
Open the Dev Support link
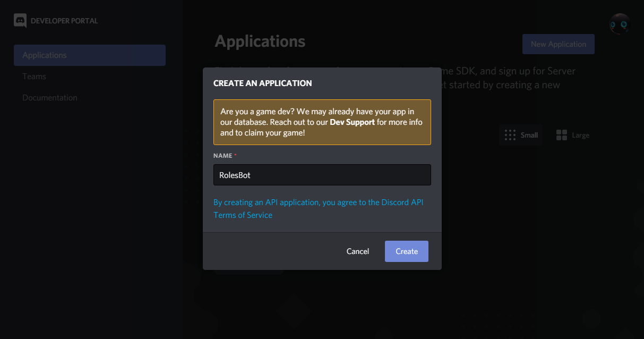353,122
